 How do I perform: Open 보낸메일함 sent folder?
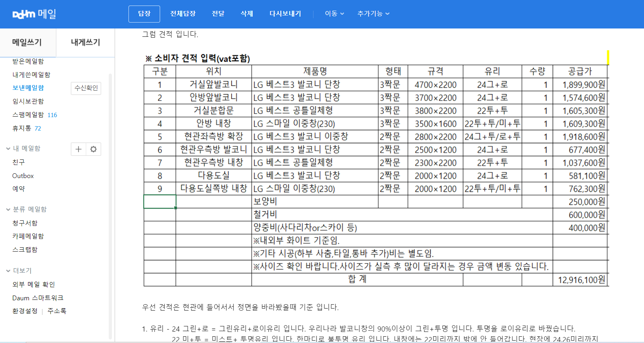28,88
